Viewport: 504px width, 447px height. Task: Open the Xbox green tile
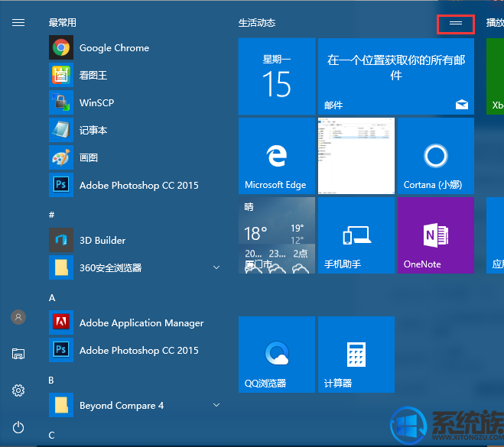tap(495, 76)
